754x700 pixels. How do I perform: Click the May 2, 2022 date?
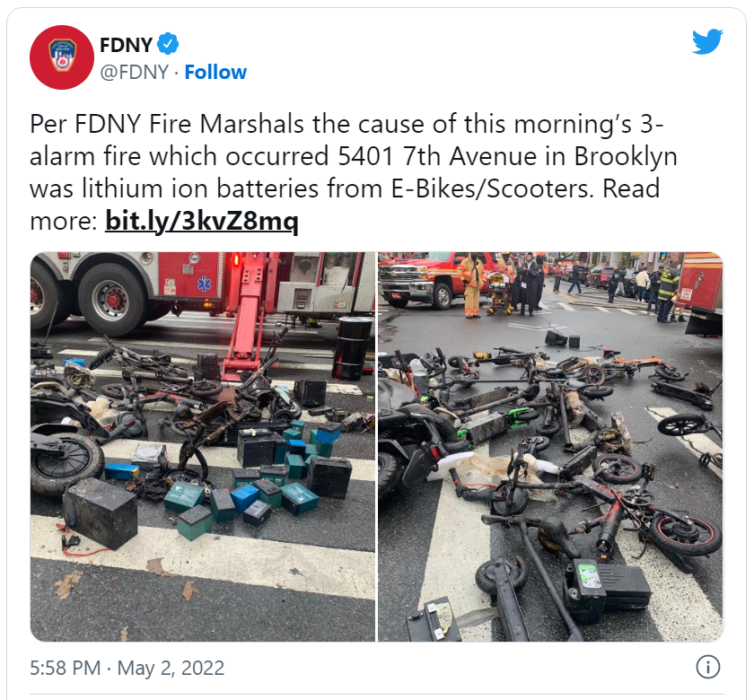[171, 668]
